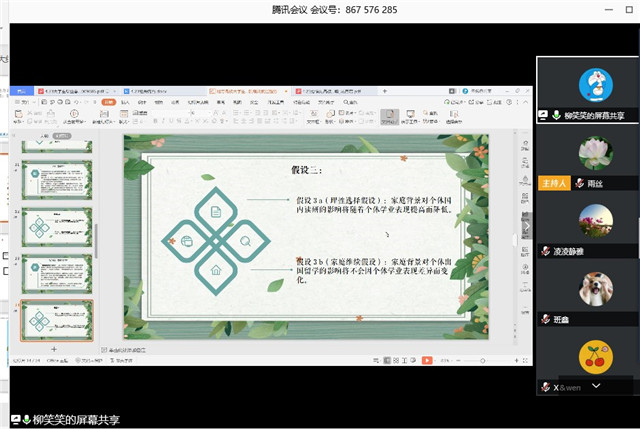This screenshot has height=429, width=640.
Task: Switch to the first WPS document tab
Action: [x=50, y=90]
